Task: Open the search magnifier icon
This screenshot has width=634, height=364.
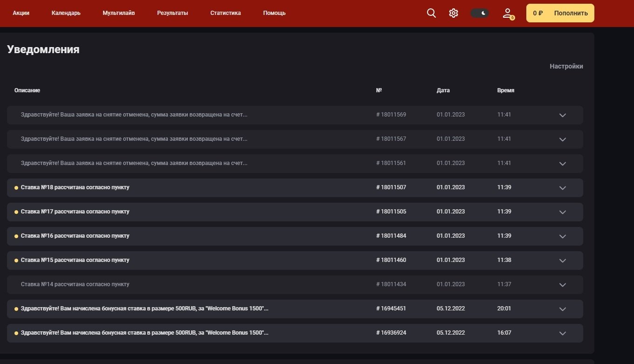Action: (431, 13)
